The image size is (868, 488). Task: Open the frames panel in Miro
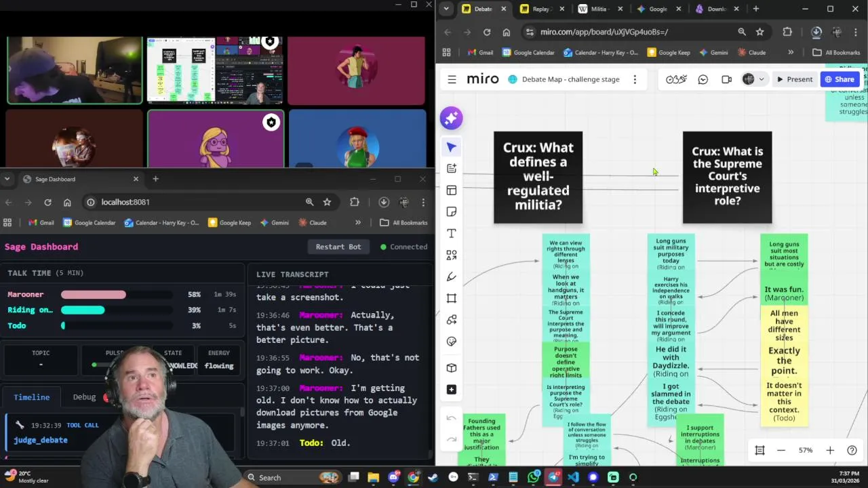coord(760,450)
